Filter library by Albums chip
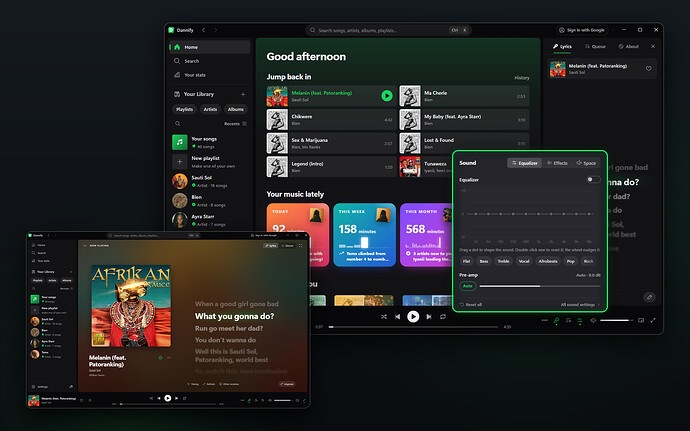The height and width of the screenshot is (431, 690). tap(236, 109)
